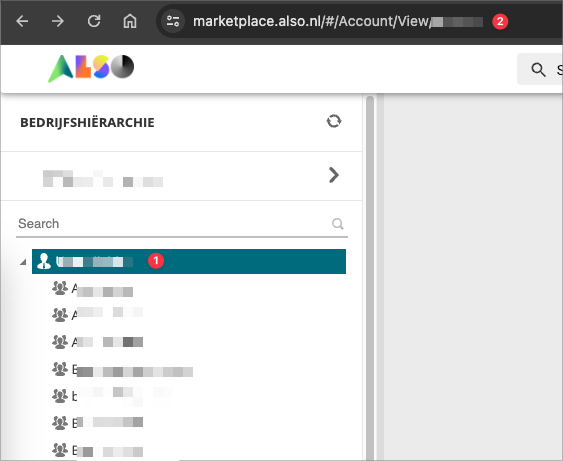Open the browser home page icon

pyautogui.click(x=130, y=21)
